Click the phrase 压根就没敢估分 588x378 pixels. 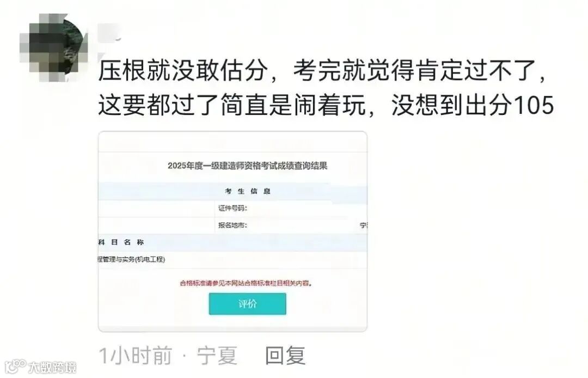(183, 70)
